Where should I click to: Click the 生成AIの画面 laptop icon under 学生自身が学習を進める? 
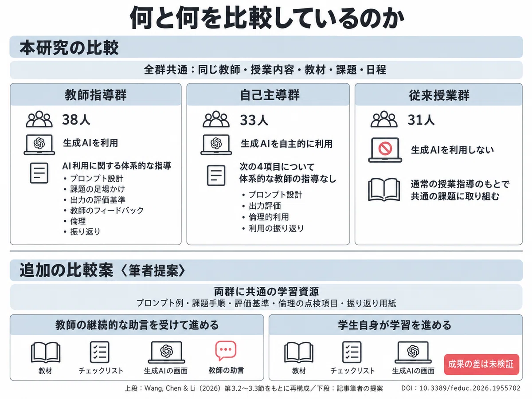(x=413, y=352)
